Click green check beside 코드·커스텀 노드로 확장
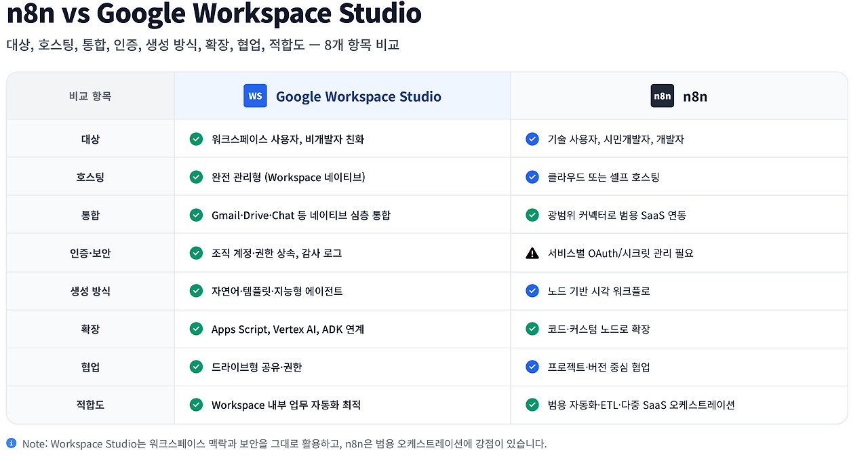Image resolution: width=868 pixels, height=461 pixels. click(x=532, y=329)
